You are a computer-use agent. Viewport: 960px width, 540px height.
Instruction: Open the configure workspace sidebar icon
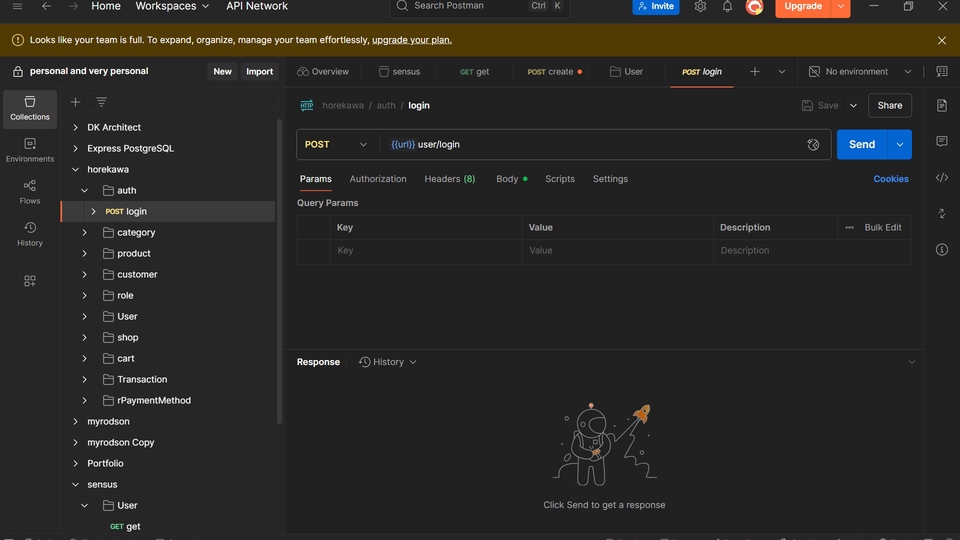pyautogui.click(x=29, y=281)
